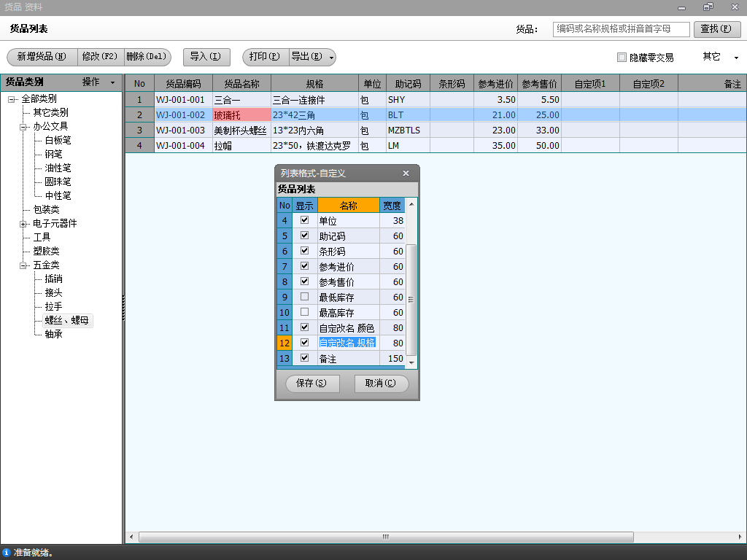Enable display checkbox for 最低库存
The image size is (747, 560).
tap(305, 297)
